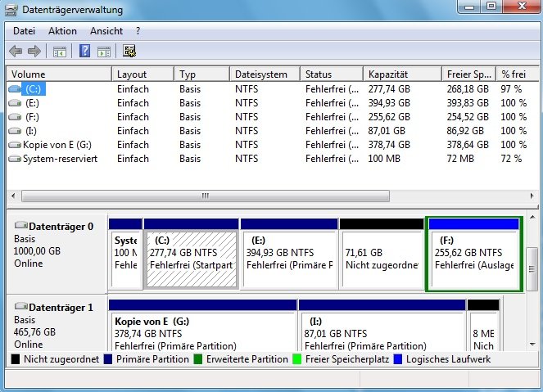
Task: Click the black Nicht zugeordnet legend swatch
Action: 16,359
